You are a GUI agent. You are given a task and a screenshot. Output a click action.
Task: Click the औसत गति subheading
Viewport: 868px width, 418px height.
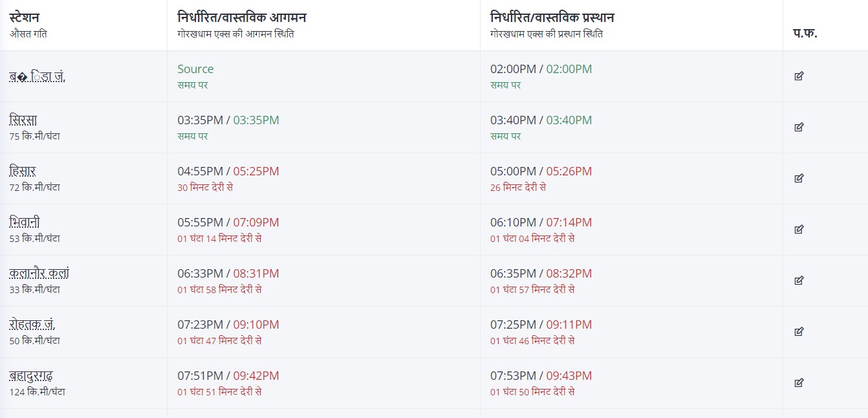28,34
